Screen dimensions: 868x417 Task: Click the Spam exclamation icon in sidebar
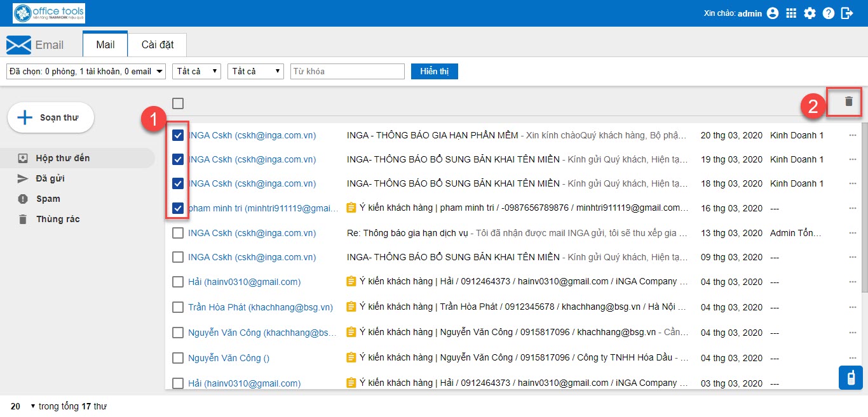pos(23,199)
